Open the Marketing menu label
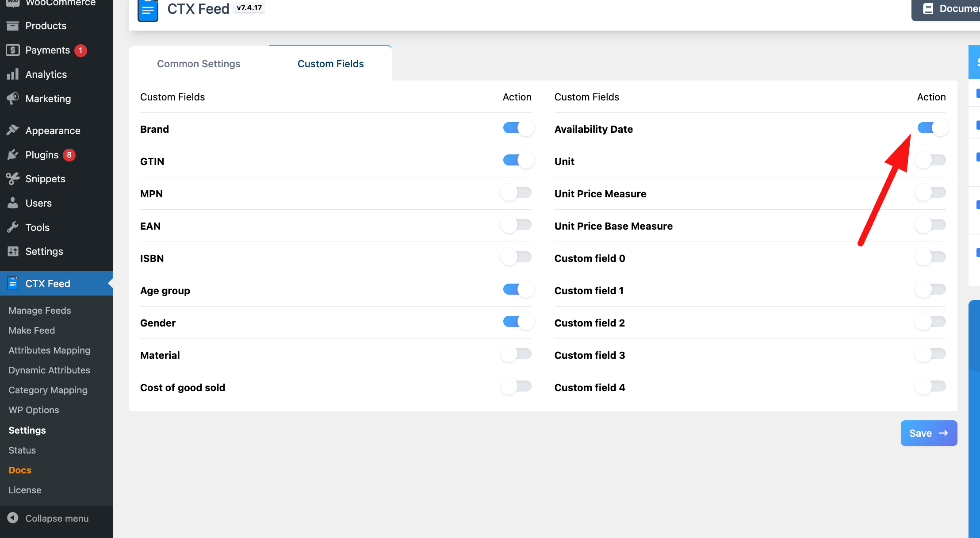The height and width of the screenshot is (538, 980). [48, 99]
